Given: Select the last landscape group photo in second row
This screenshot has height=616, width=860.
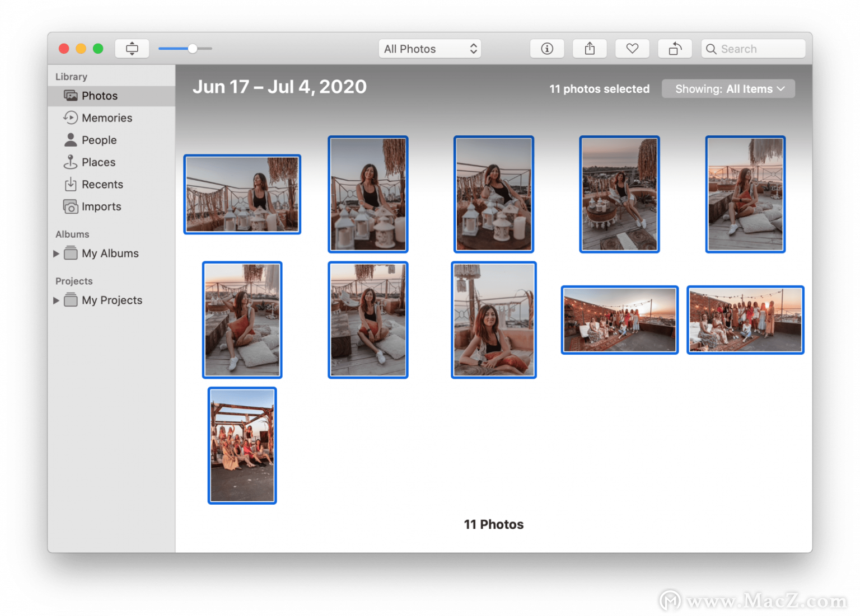Looking at the screenshot, I should click(x=745, y=320).
